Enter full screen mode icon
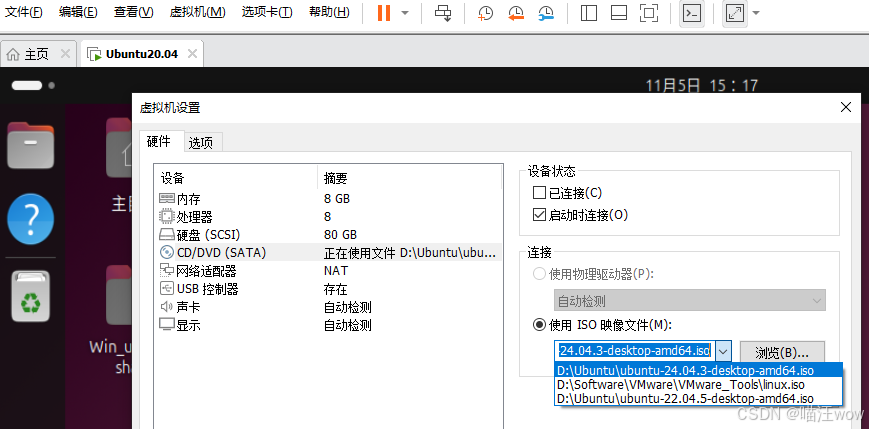Image resolution: width=869 pixels, height=429 pixels. click(x=648, y=13)
